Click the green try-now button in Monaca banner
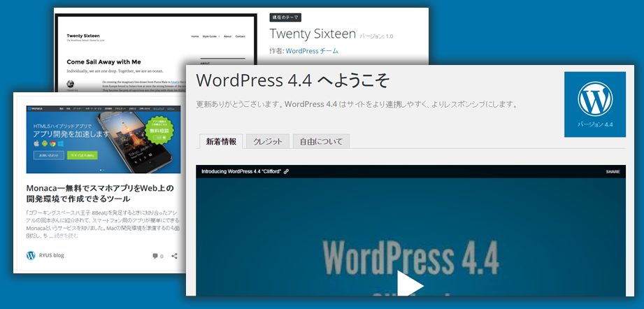644x309 pixels. point(83,155)
